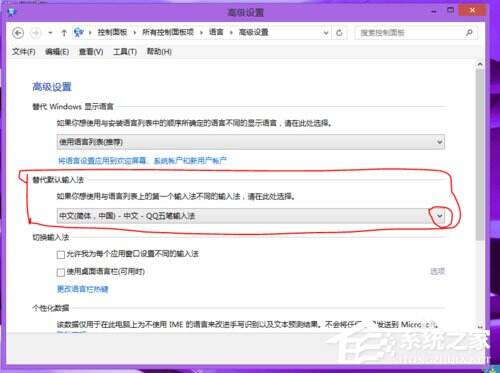
Task: Select 控制面板 breadcrumb in address bar
Action: coord(112,32)
